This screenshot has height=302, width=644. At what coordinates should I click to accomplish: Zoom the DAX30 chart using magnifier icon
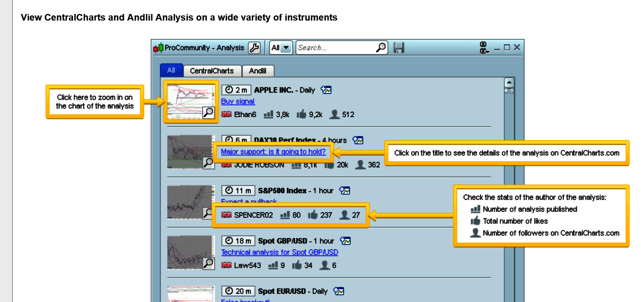pyautogui.click(x=208, y=163)
